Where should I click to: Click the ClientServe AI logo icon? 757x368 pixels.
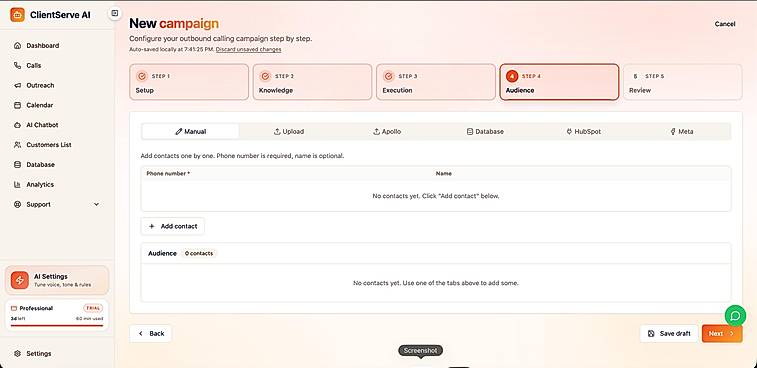click(17, 14)
